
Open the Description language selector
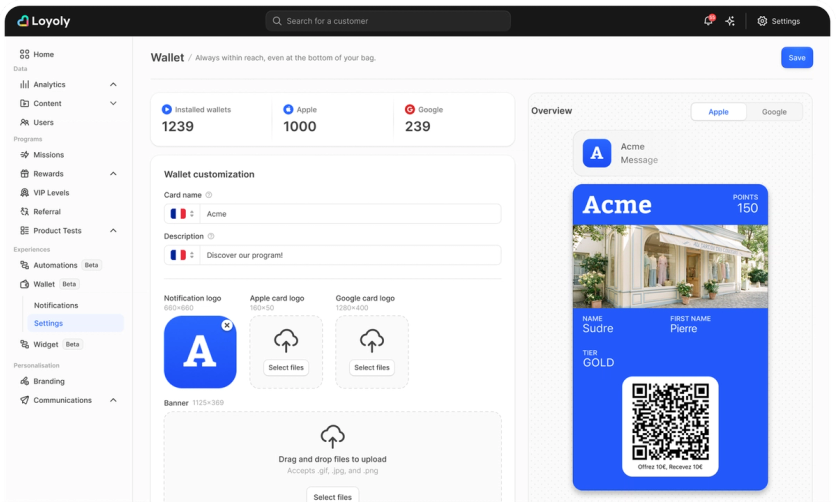click(x=182, y=255)
